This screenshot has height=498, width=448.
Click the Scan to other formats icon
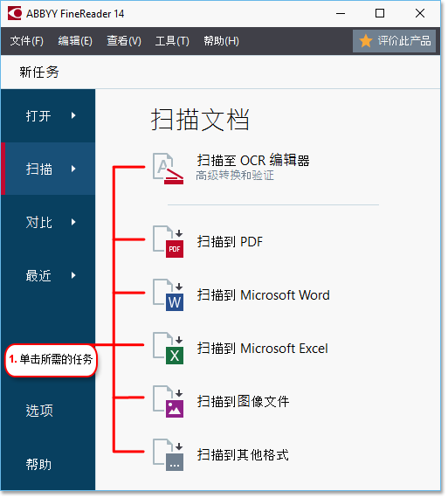click(168, 455)
